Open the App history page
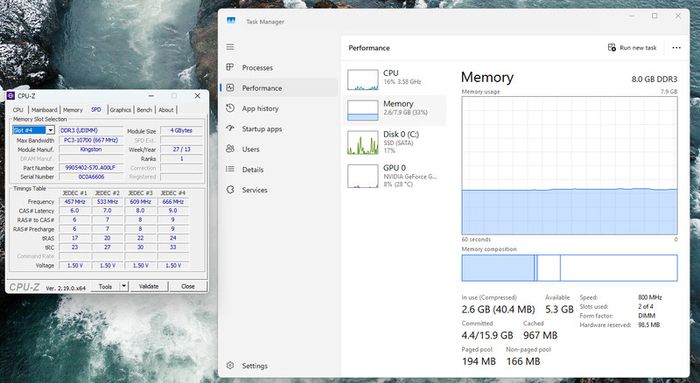Screen dimensions: 700x383 tap(260, 108)
